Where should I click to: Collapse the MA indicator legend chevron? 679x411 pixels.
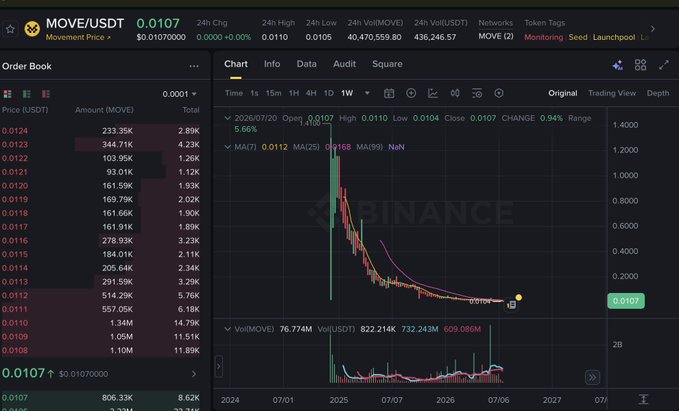[227, 147]
